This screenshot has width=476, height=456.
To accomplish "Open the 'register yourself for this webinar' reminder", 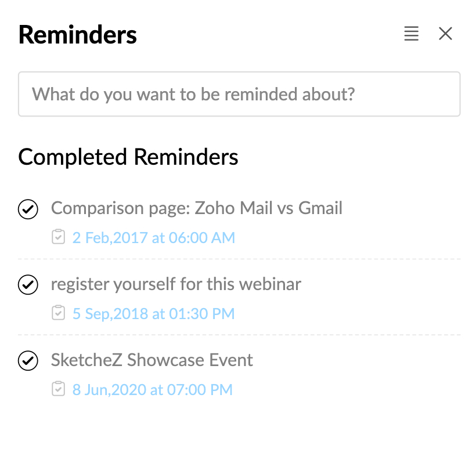I will click(x=176, y=284).
